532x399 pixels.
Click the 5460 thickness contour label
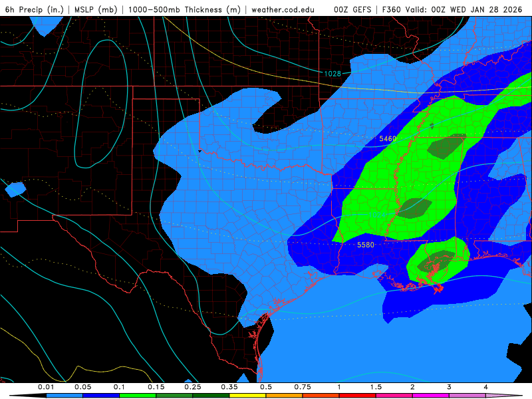coord(388,138)
